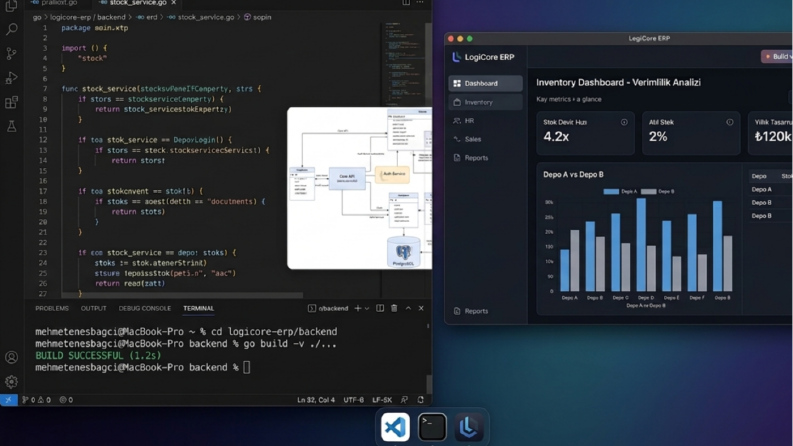Open Inventory in LogiCore ERP sidebar
The height and width of the screenshot is (446, 793).
tap(486, 102)
